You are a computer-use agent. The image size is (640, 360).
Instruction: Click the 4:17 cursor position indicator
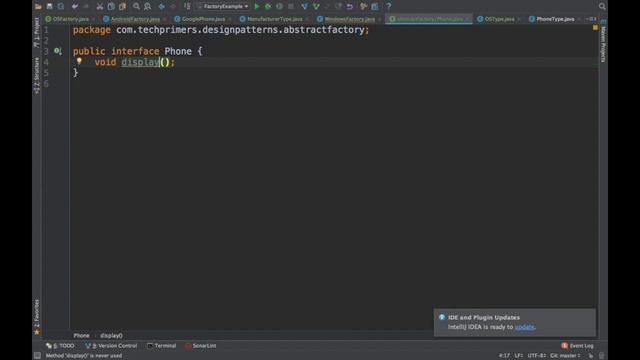coord(504,356)
